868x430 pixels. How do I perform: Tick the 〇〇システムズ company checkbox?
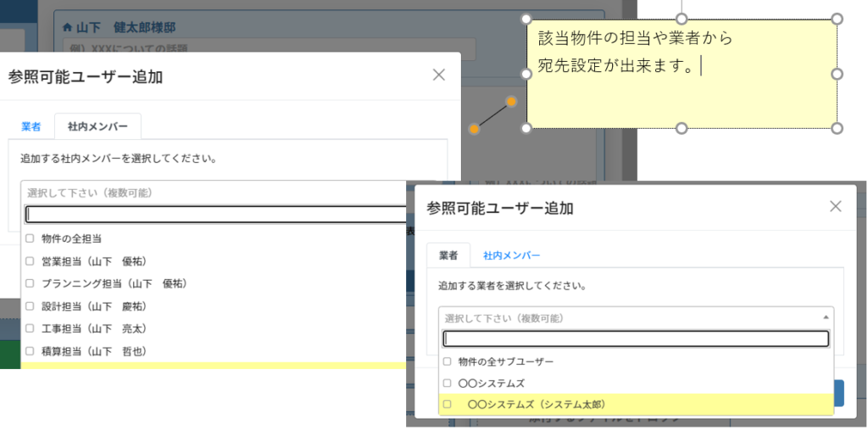point(448,383)
